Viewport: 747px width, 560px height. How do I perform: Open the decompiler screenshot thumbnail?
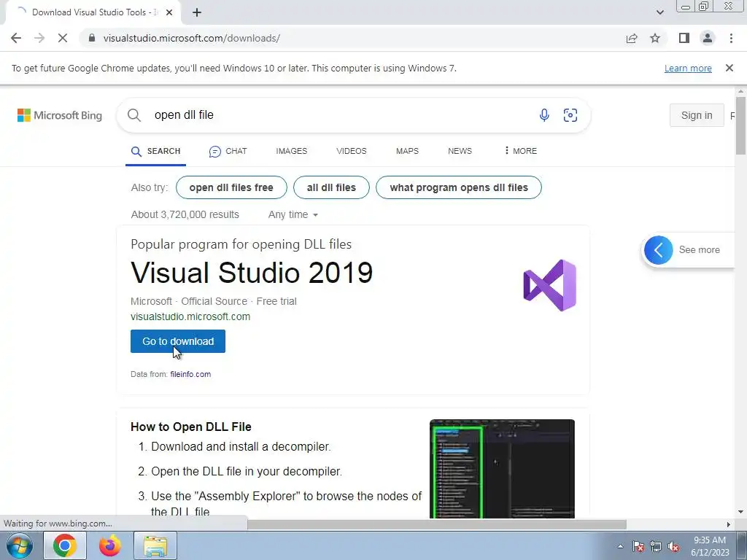(502, 469)
